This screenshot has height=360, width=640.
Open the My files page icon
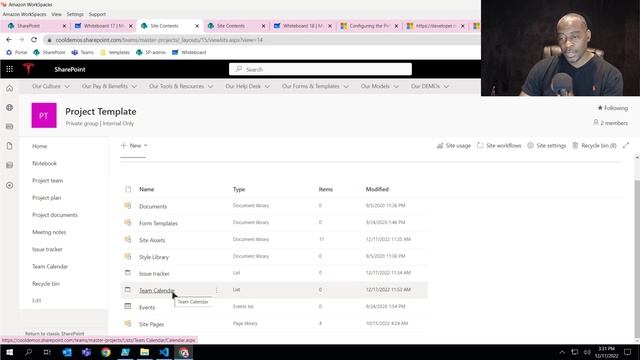click(x=9, y=146)
